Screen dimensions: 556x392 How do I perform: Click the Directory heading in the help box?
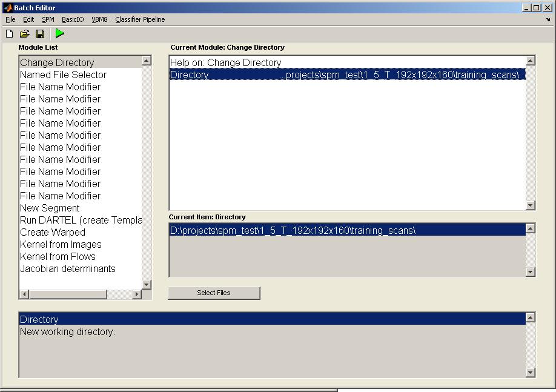[x=273, y=319]
